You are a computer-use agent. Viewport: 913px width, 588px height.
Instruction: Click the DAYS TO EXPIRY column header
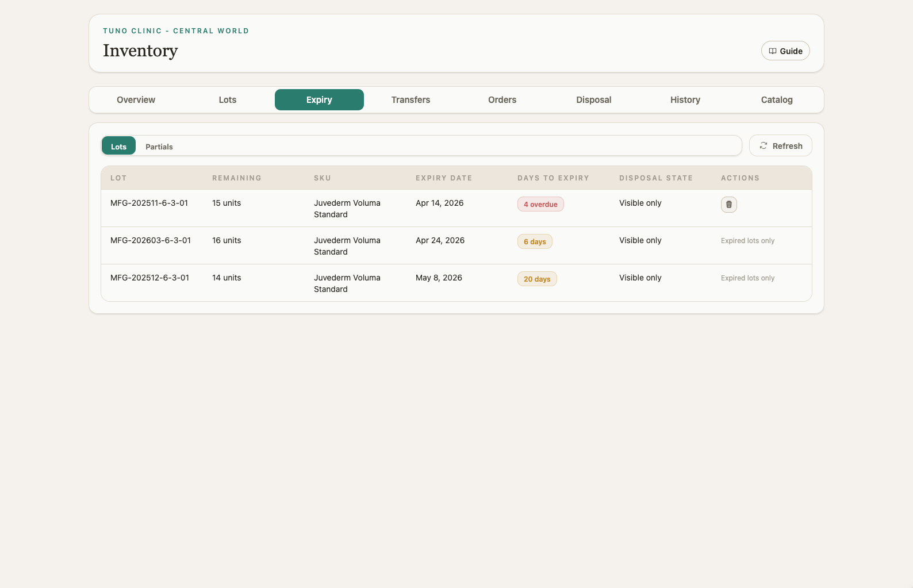(553, 178)
